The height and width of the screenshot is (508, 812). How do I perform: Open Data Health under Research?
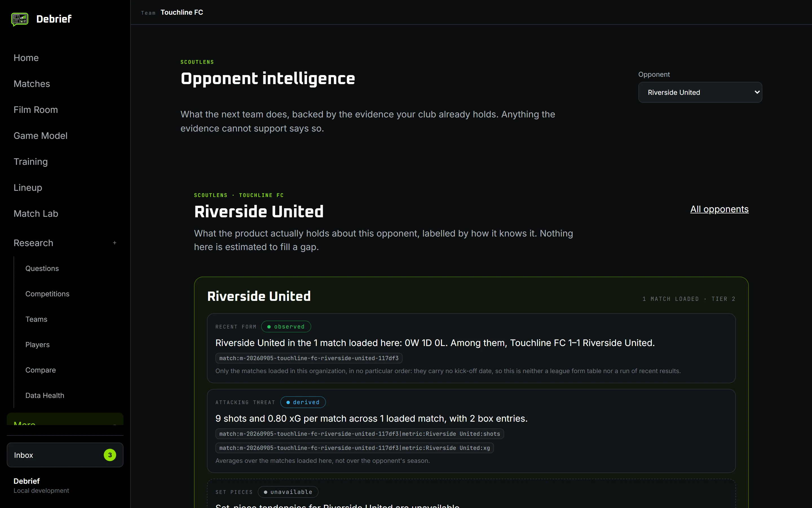pyautogui.click(x=45, y=395)
